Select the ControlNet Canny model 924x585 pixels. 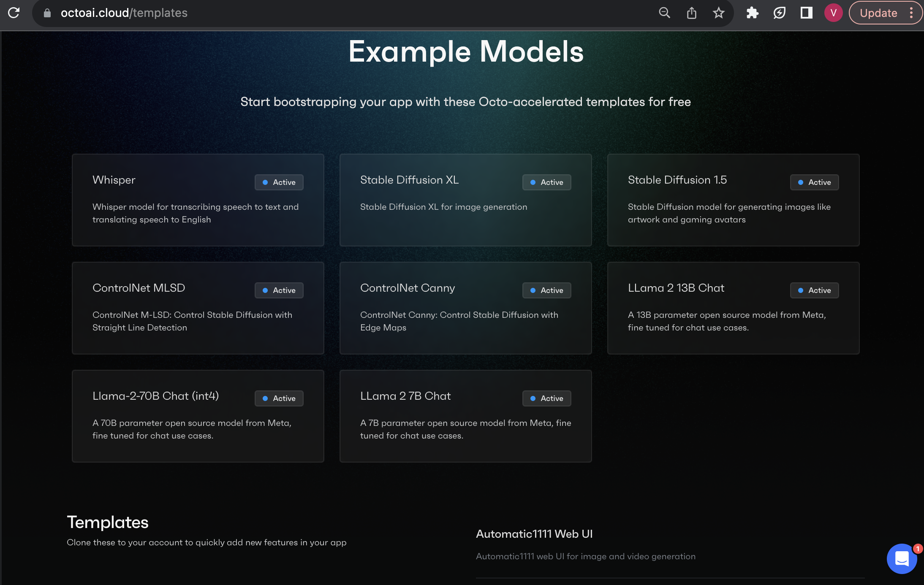pos(465,308)
